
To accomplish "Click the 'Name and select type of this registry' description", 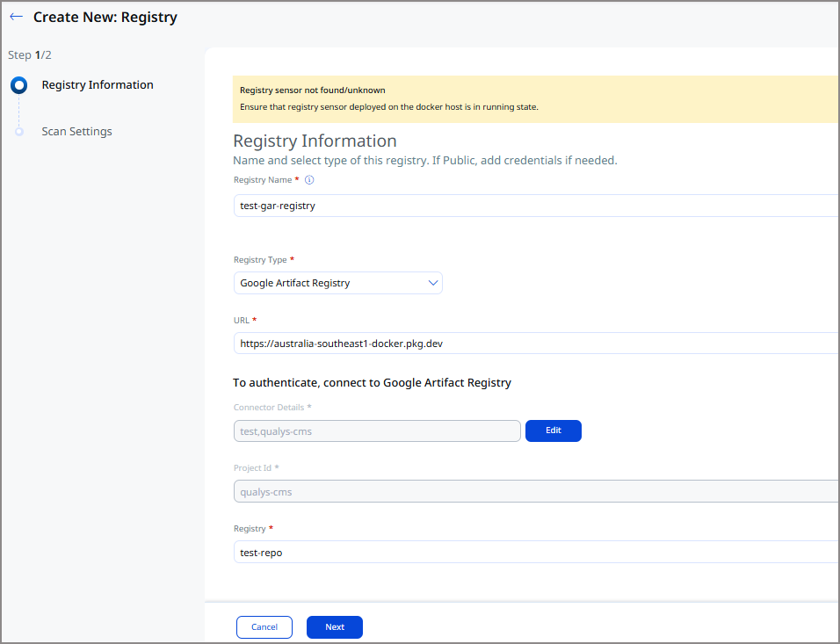I will pyautogui.click(x=424, y=160).
